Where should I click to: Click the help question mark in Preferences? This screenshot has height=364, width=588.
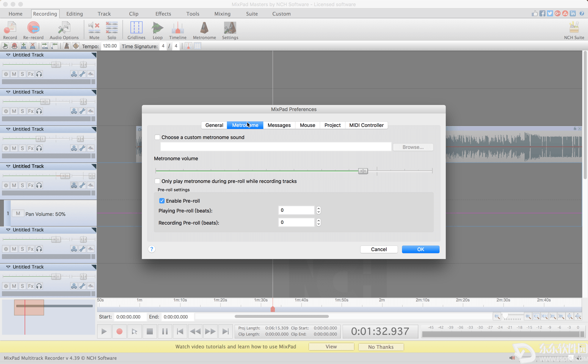click(x=152, y=249)
